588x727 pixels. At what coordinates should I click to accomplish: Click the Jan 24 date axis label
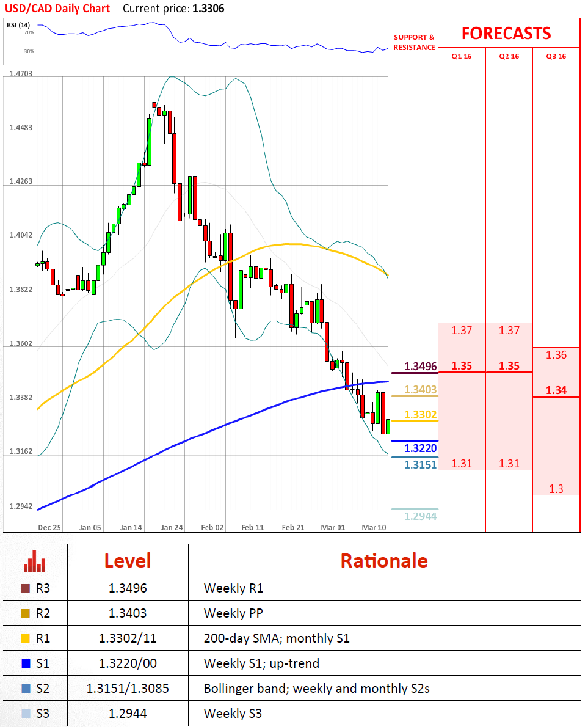click(172, 528)
